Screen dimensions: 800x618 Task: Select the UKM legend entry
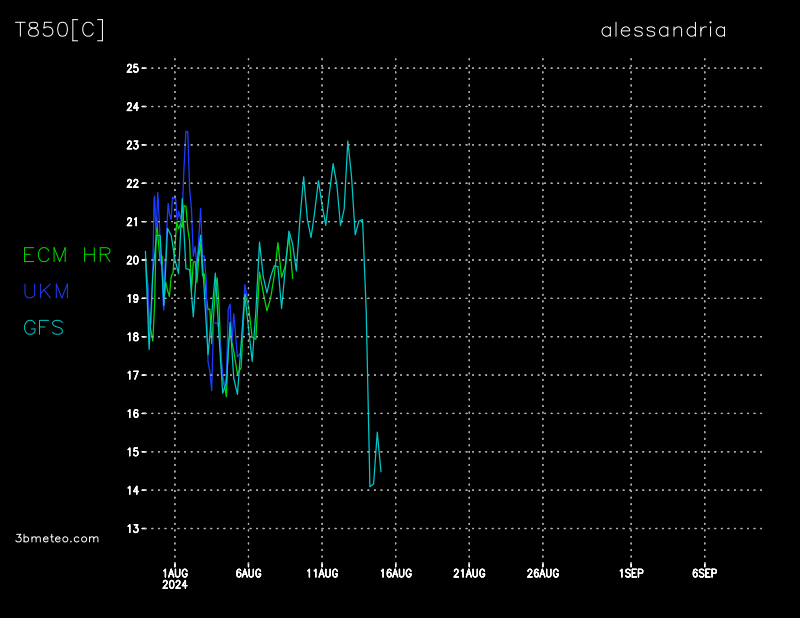[47, 292]
